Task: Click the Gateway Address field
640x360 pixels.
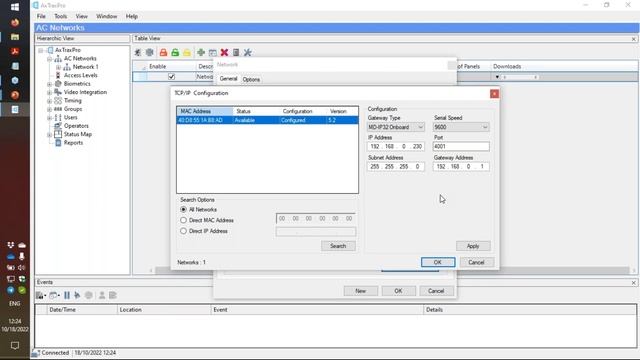Action: [461, 167]
